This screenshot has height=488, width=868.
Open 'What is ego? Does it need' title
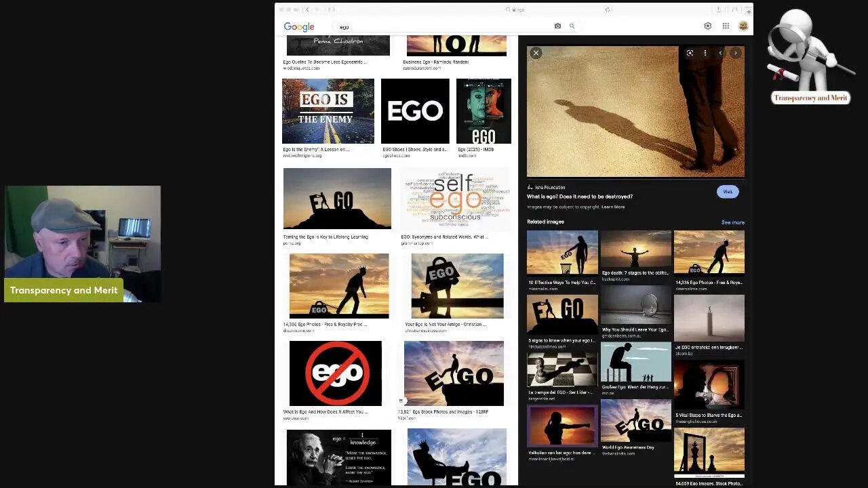coord(580,197)
